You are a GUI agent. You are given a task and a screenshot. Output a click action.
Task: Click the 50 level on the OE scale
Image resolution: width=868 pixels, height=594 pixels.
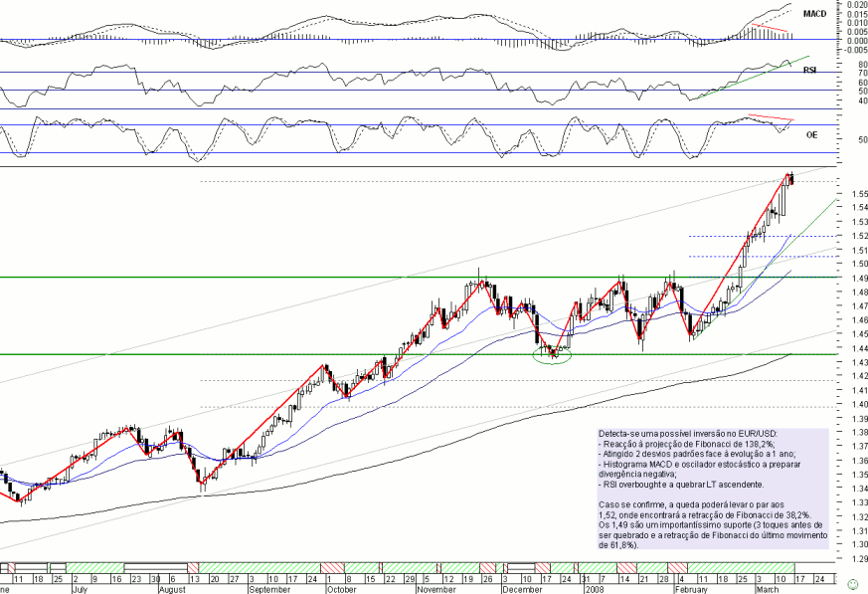click(862, 140)
